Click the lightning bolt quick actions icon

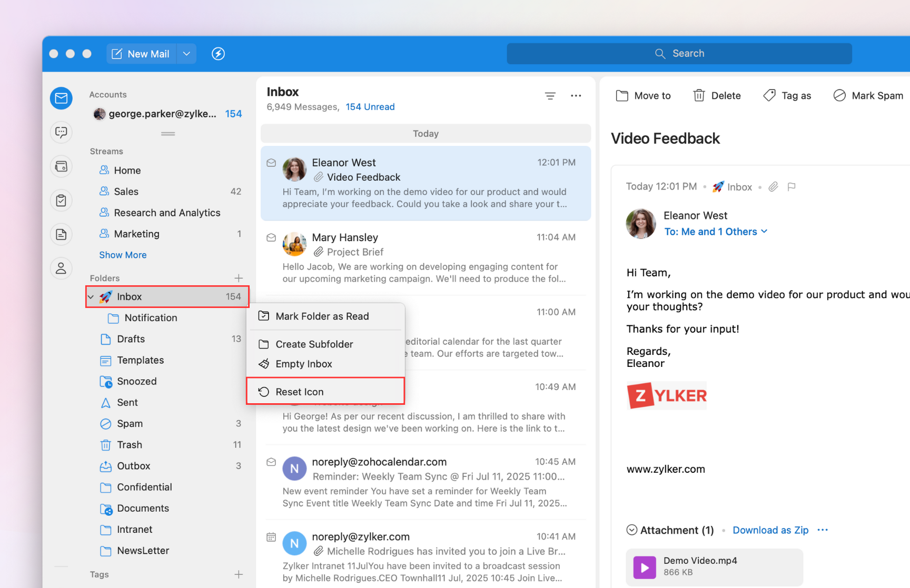pyautogui.click(x=218, y=54)
